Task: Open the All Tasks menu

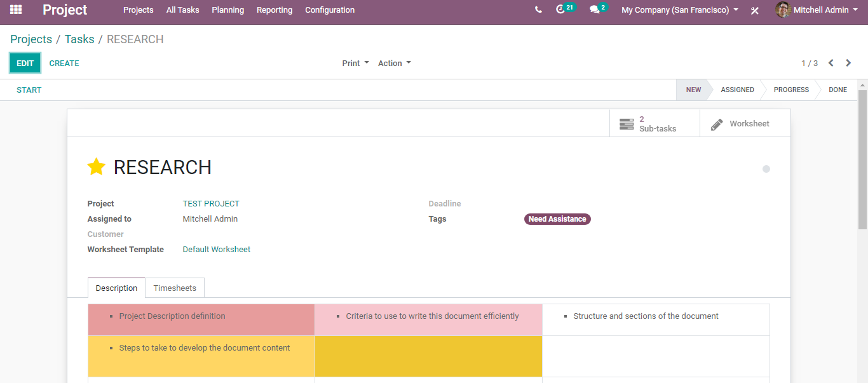Action: click(182, 10)
